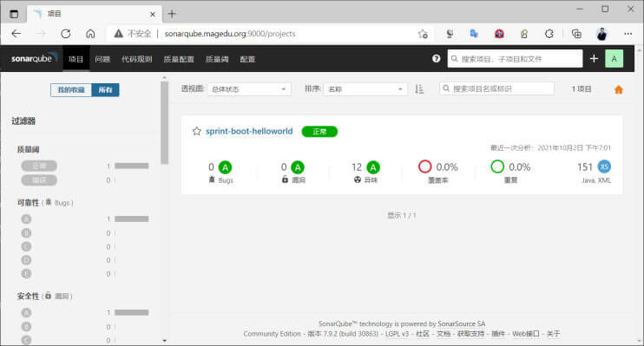Click the 文档 documentation footer link
The width and height of the screenshot is (644, 346).
point(444,334)
